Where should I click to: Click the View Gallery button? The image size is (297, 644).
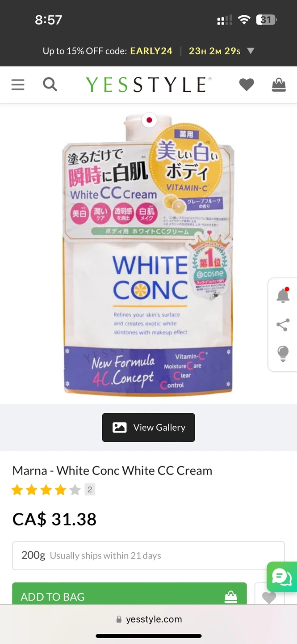click(x=148, y=428)
